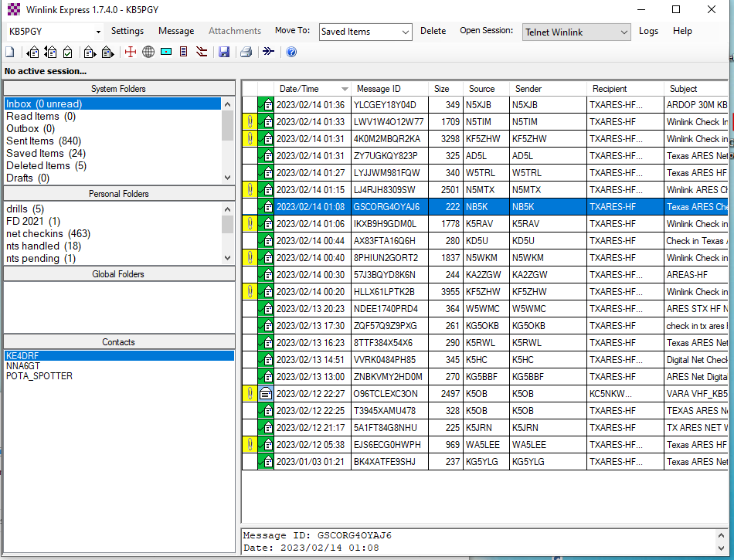The height and width of the screenshot is (560, 734).
Task: Click the Subject column header
Action: tap(697, 89)
